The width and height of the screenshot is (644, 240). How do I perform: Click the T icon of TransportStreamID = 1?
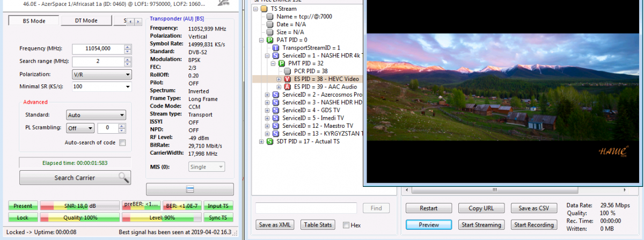click(276, 48)
